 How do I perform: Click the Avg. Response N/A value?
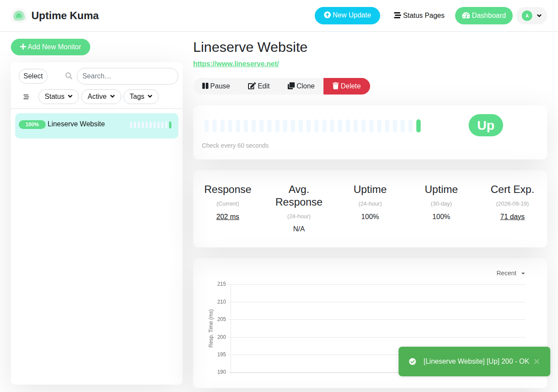coord(299,229)
